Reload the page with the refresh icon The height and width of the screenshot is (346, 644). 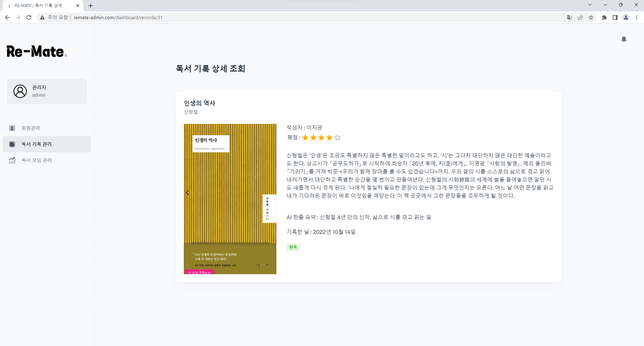pos(29,17)
